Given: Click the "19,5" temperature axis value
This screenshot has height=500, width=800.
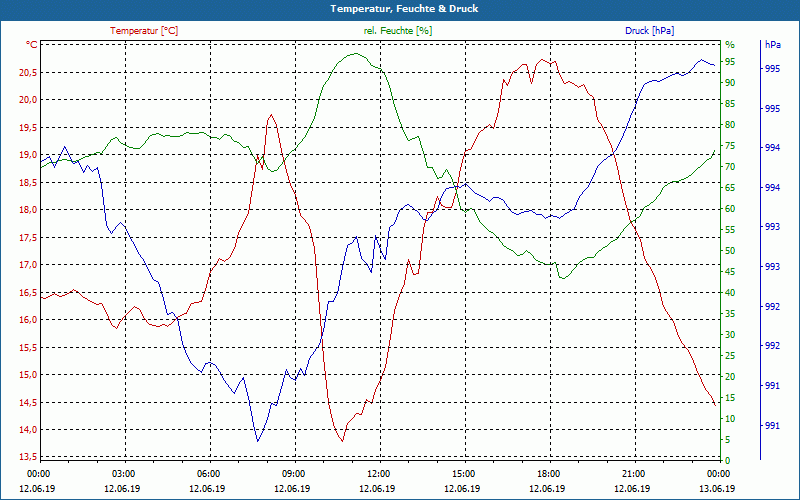Looking at the screenshot, I should pos(28,128).
